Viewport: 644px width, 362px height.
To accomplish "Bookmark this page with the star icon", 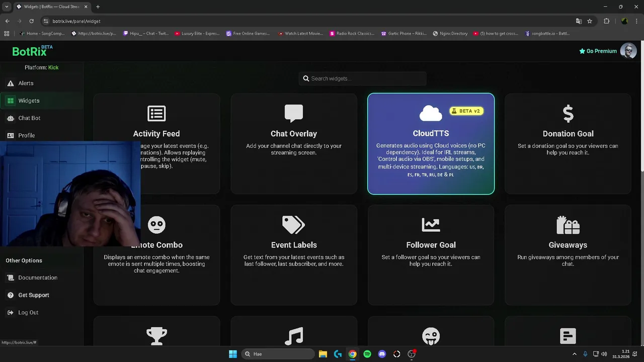I will click(x=590, y=21).
